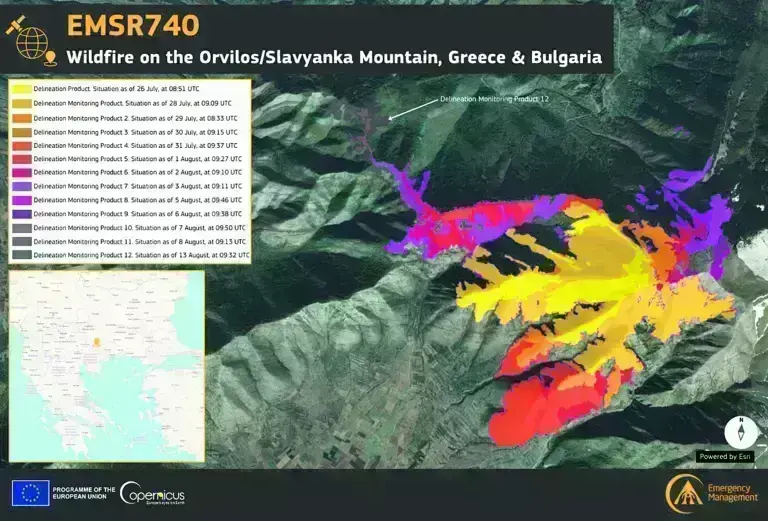Viewport: 768px width, 521px height.
Task: Select legend text 'Situation as of 26 July, at 08:51 UTC'
Action: pyautogui.click(x=146, y=89)
